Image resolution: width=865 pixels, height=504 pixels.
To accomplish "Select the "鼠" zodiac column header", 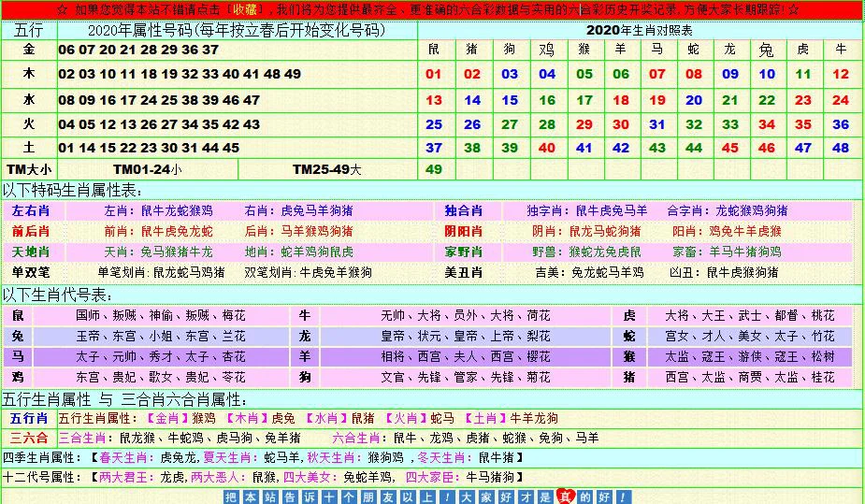I will click(x=434, y=49).
